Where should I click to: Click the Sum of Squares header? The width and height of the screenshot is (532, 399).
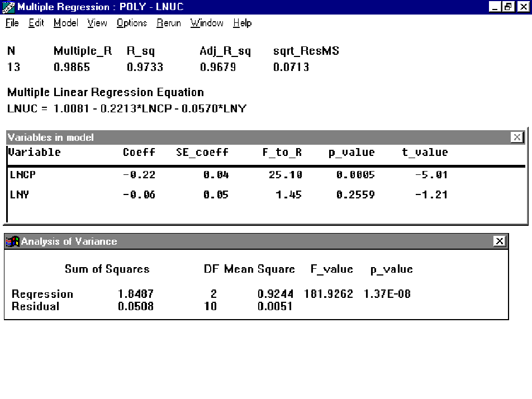(107, 269)
